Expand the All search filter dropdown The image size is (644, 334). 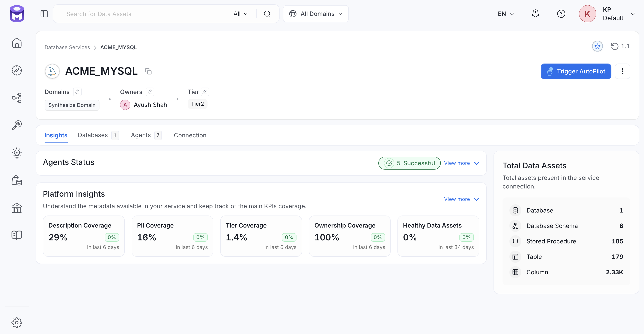(241, 14)
